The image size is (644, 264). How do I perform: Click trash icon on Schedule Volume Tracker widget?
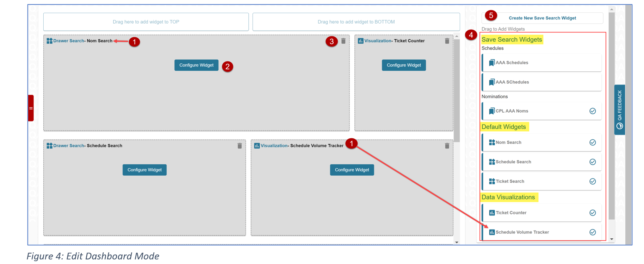(x=447, y=146)
